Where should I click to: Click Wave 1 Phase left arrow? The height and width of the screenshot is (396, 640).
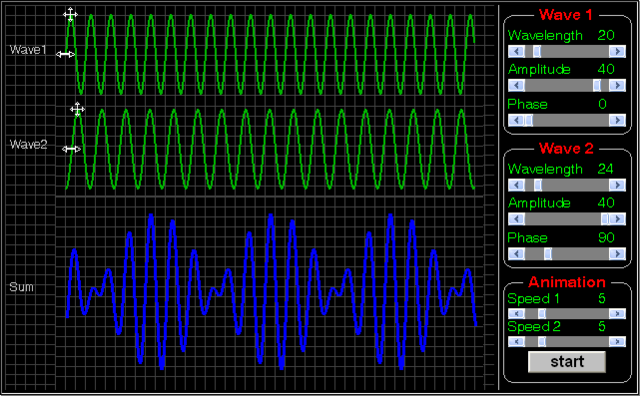[516, 120]
